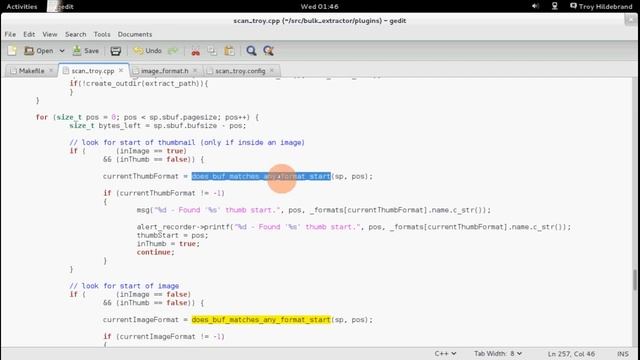
Task: Click the 'if (currentImageFormat != -1)' line
Action: (x=164, y=336)
